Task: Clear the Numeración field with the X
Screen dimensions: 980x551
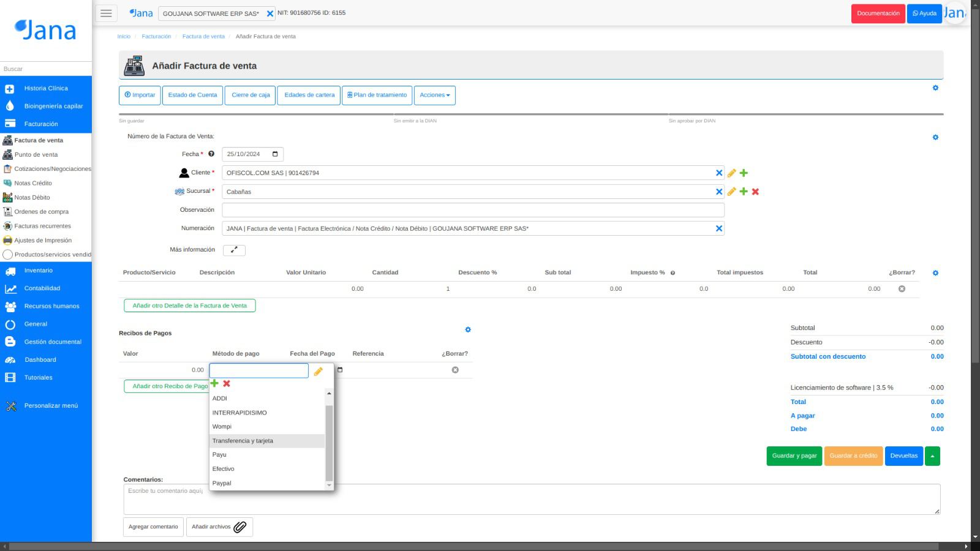Action: tap(719, 228)
